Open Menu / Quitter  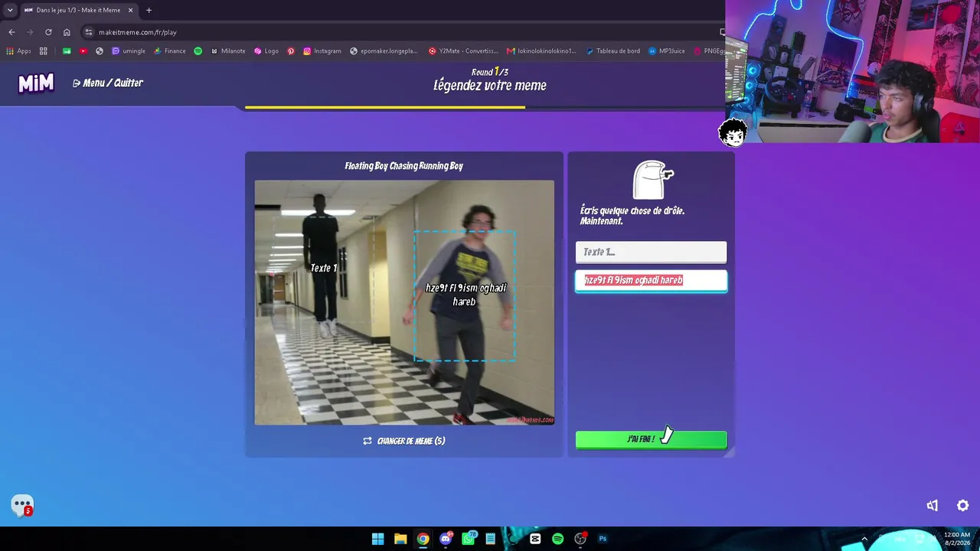[x=108, y=83]
